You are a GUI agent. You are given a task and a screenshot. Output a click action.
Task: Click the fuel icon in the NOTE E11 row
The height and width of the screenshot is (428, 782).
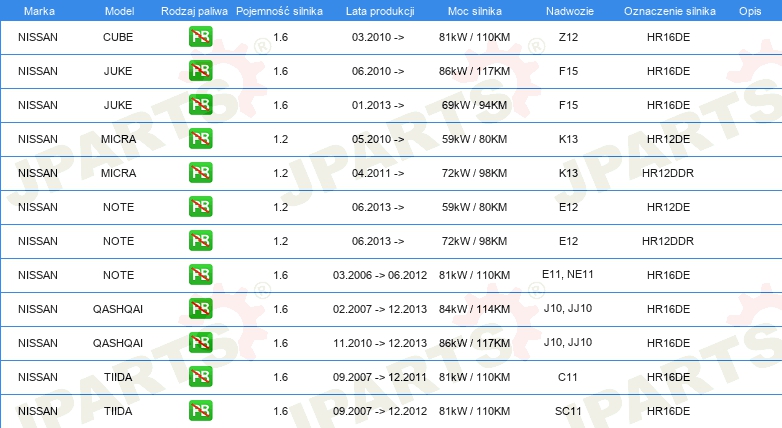pyautogui.click(x=200, y=274)
